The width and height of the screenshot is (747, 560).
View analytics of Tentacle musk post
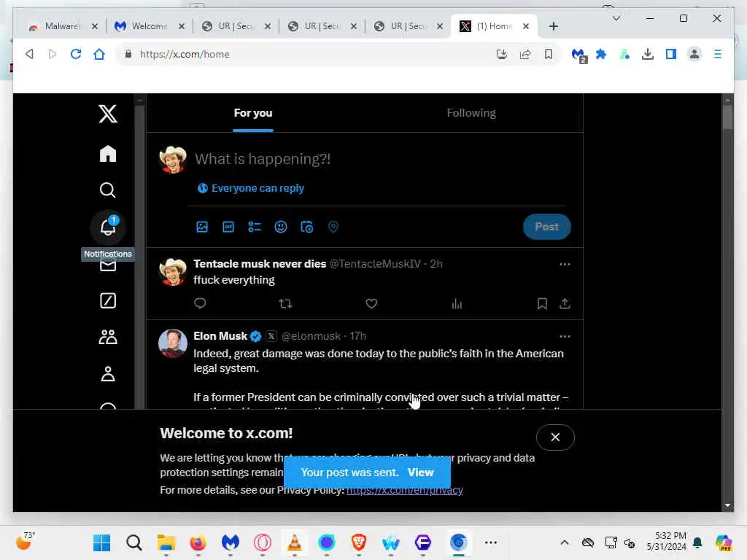[x=457, y=303]
